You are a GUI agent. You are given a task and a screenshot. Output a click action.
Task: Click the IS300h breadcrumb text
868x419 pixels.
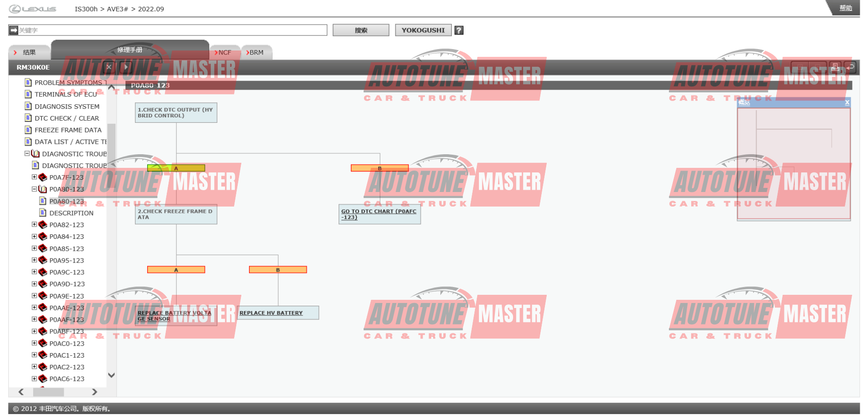pyautogui.click(x=86, y=9)
